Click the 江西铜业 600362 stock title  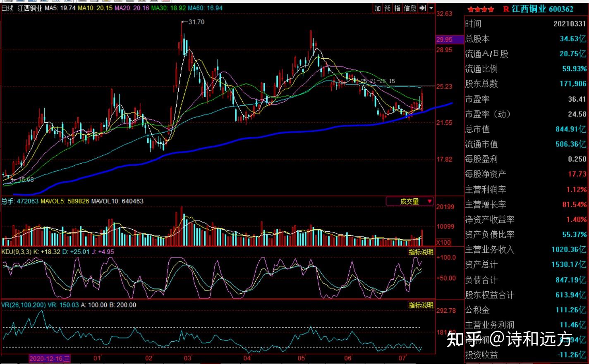pyautogui.click(x=542, y=9)
